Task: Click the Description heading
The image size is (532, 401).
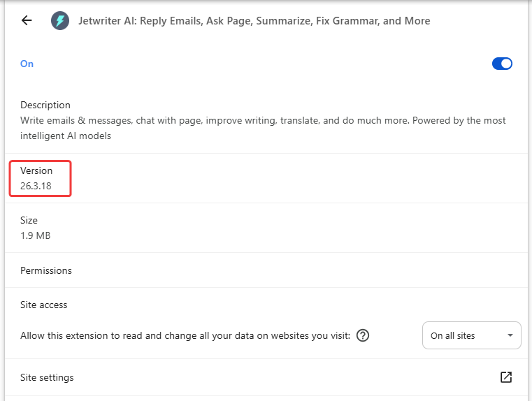Action: 45,105
